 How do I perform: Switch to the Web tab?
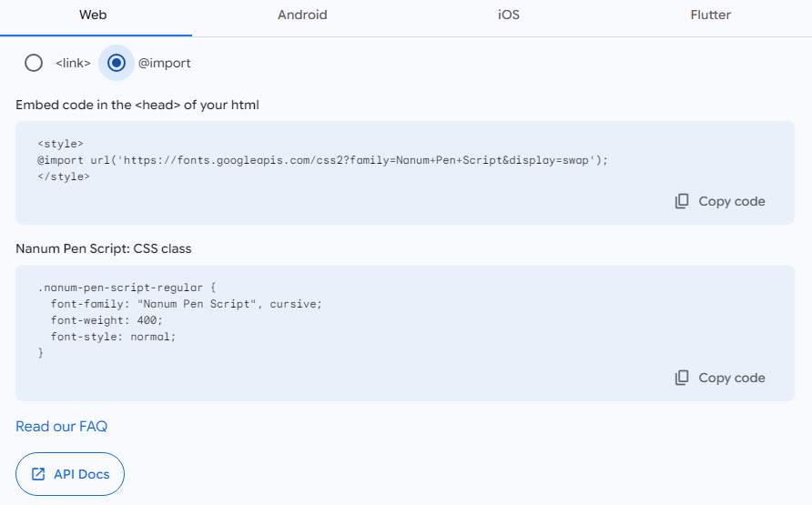[x=93, y=15]
